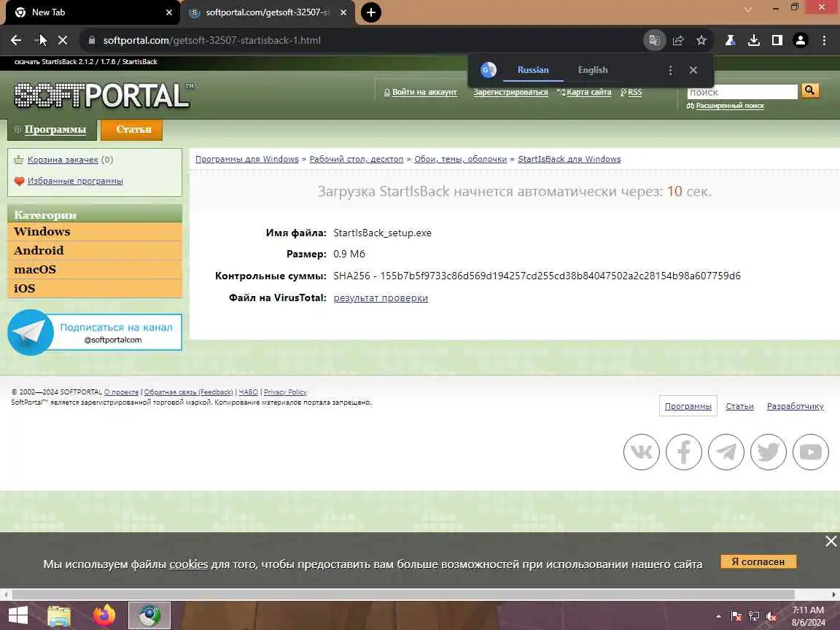Open the Статьи orange tab
This screenshot has width=840, height=630.
[132, 130]
